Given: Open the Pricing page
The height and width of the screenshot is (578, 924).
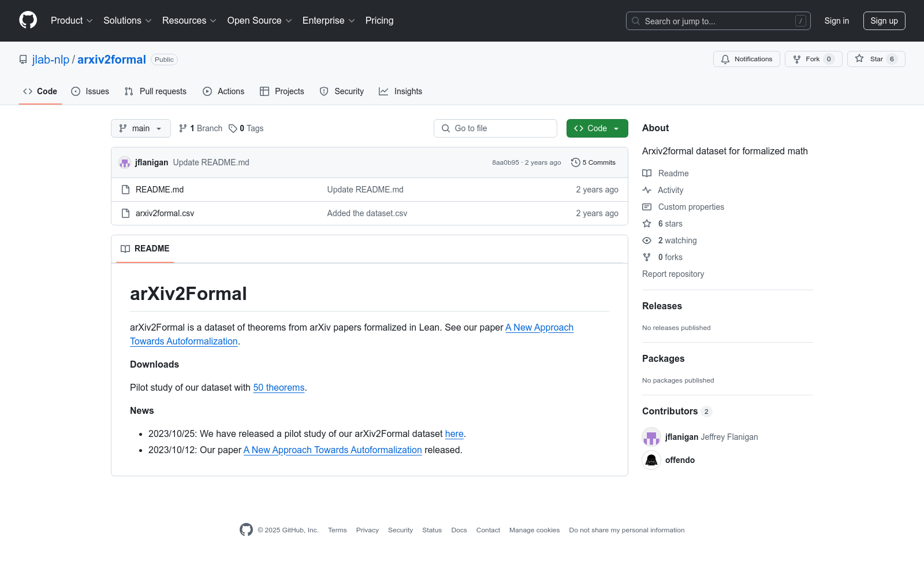Looking at the screenshot, I should tap(379, 20).
